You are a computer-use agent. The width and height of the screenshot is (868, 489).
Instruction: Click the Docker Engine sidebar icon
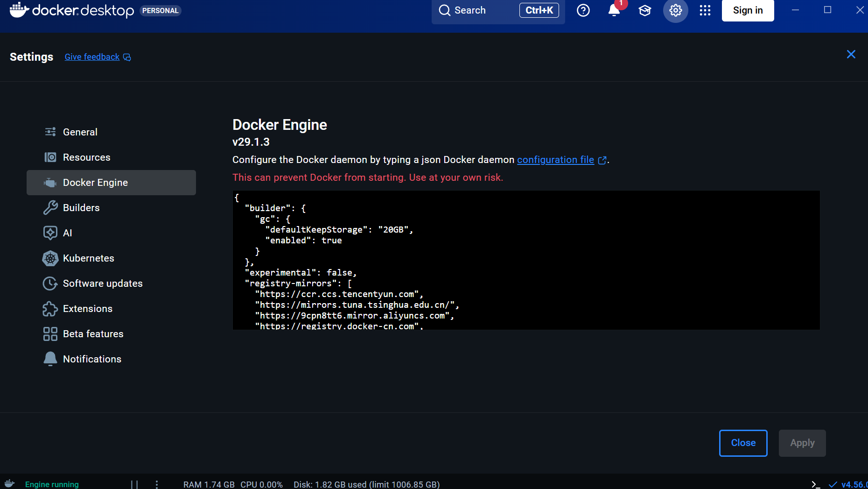tap(50, 183)
